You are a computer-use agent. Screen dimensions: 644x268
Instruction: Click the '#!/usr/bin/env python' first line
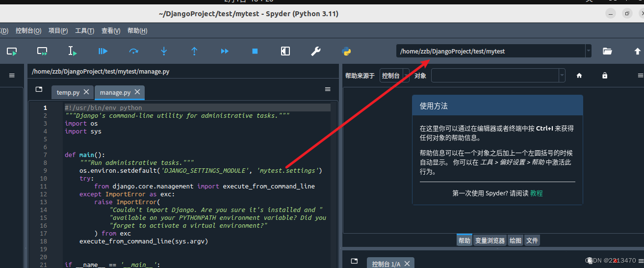103,108
